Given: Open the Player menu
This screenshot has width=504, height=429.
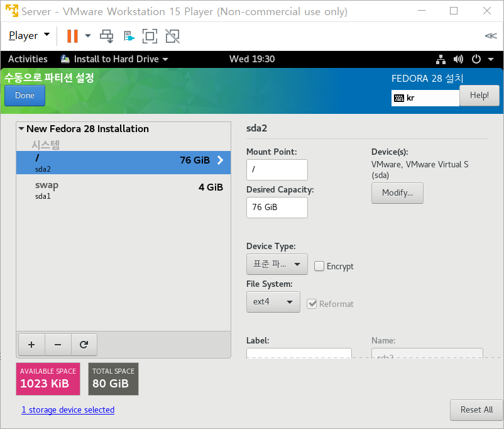Looking at the screenshot, I should pyautogui.click(x=29, y=35).
